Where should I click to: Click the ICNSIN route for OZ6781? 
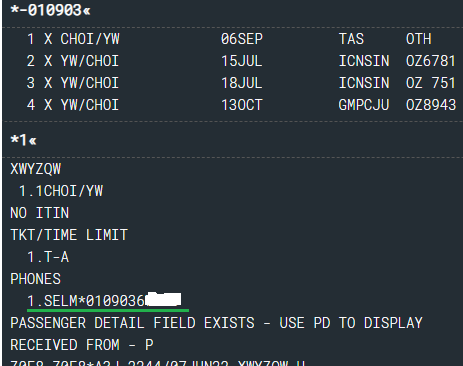364,61
